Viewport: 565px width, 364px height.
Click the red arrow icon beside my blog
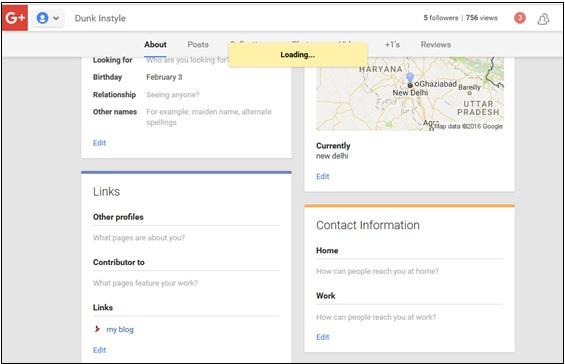point(97,329)
